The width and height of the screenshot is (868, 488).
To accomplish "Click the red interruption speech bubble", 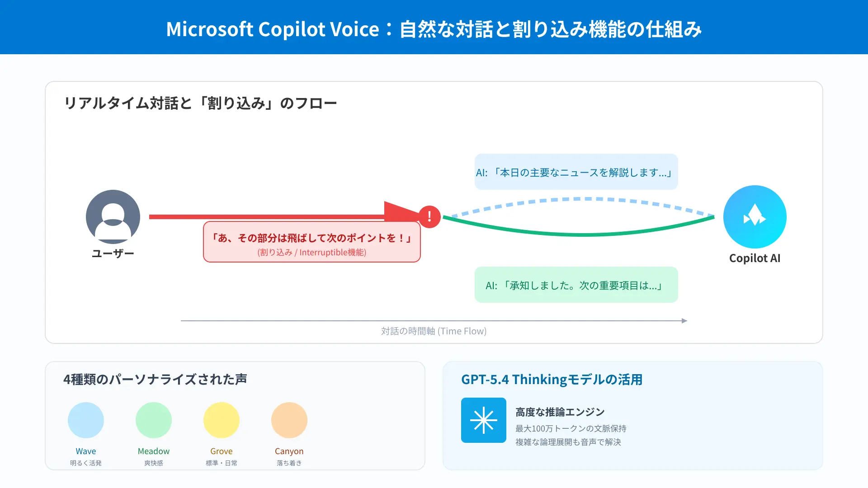I will point(312,242).
